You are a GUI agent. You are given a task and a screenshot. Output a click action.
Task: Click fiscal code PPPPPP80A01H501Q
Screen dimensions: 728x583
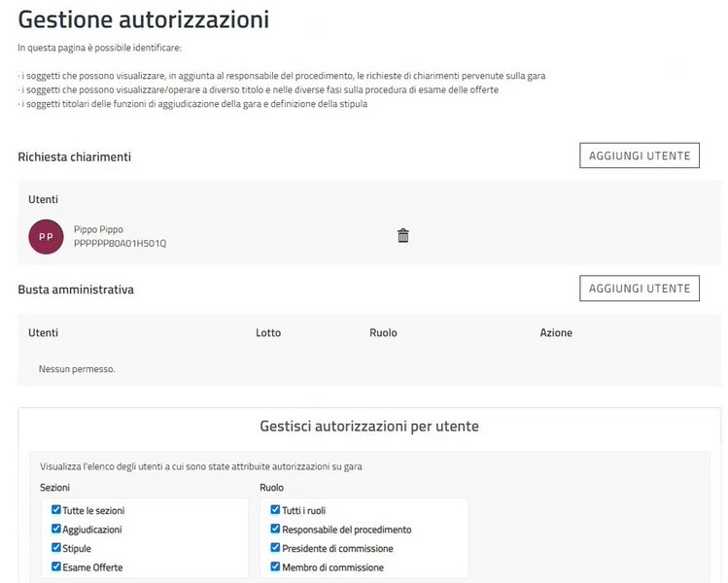click(x=120, y=244)
